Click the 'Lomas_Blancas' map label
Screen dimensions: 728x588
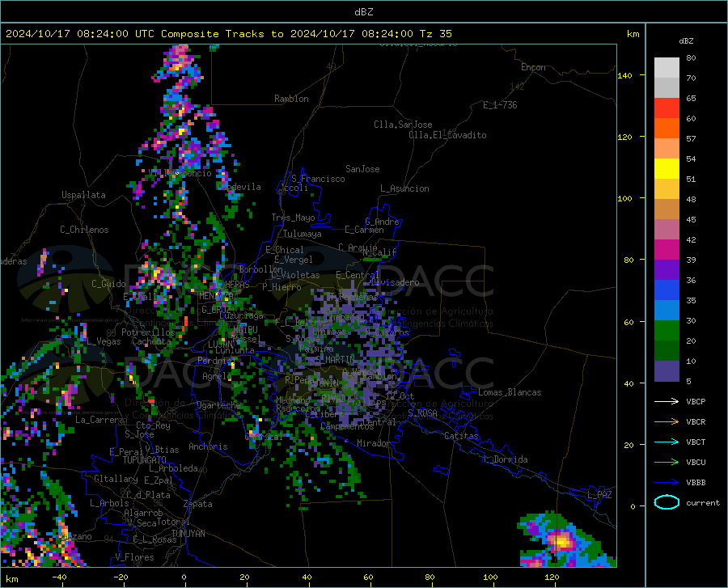[510, 392]
